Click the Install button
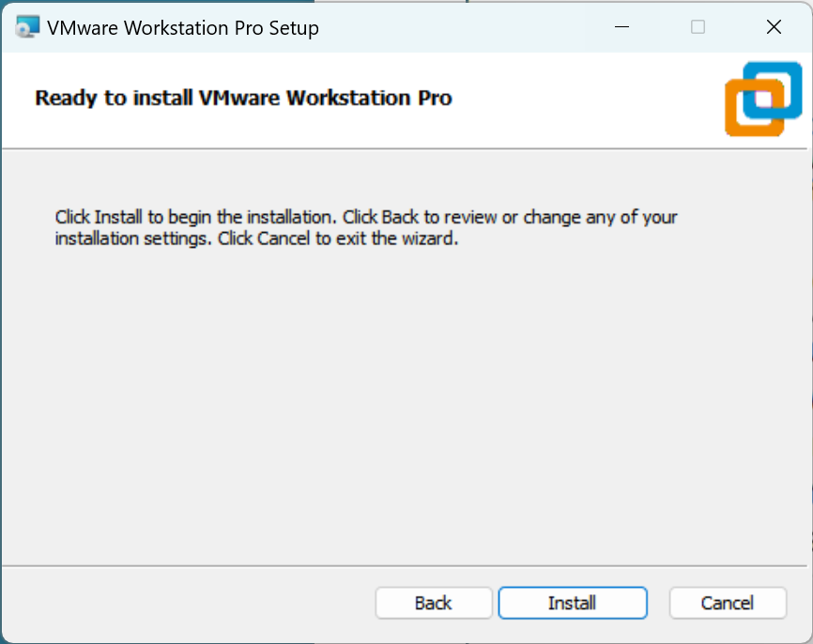This screenshot has width=813, height=644. [572, 603]
